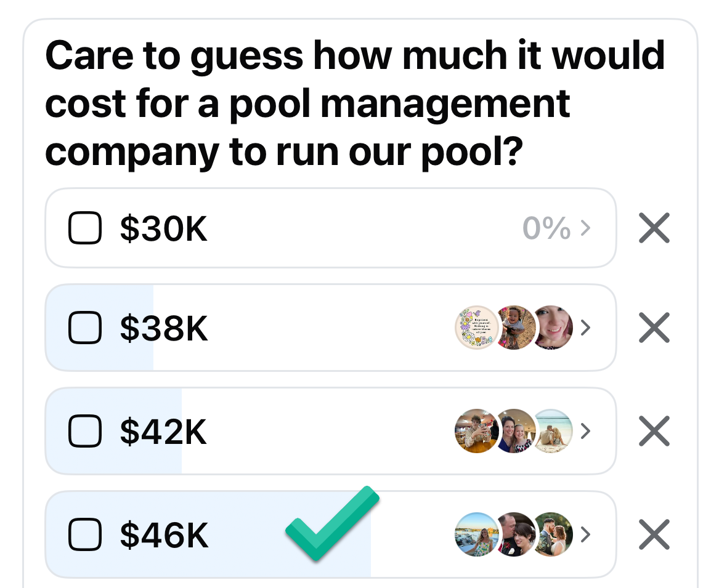
Task: Remove the $46K poll option
Action: [654, 534]
